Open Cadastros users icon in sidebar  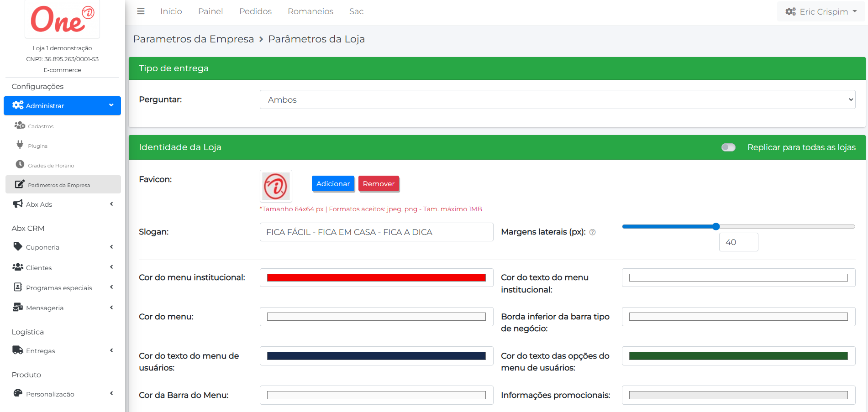(20, 125)
